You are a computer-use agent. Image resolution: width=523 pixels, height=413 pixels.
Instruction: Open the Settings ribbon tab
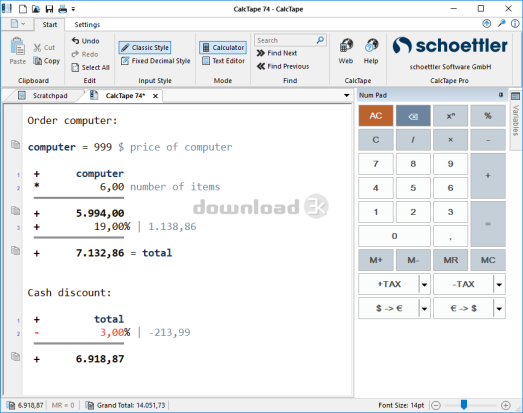pos(87,25)
